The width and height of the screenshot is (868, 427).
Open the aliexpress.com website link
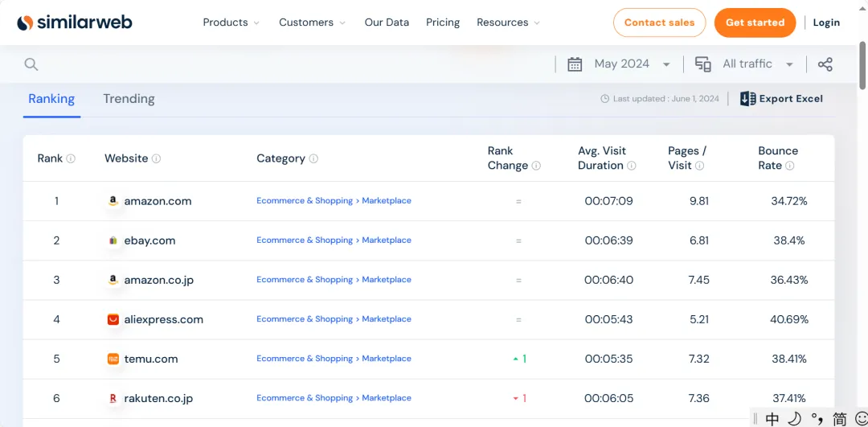coord(163,319)
